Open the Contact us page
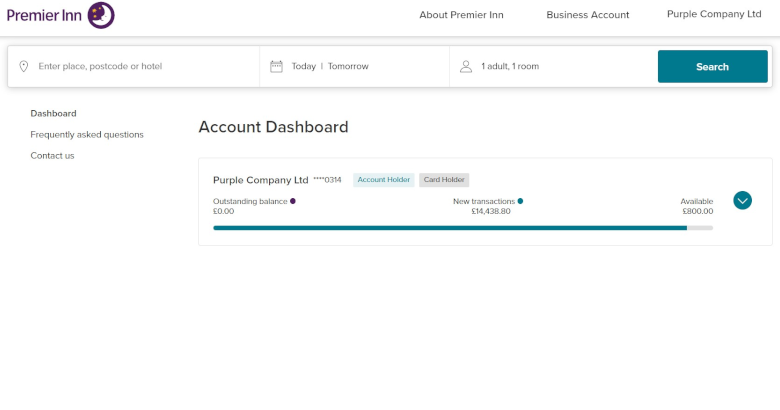Image resolution: width=780 pixels, height=410 pixels. (52, 156)
